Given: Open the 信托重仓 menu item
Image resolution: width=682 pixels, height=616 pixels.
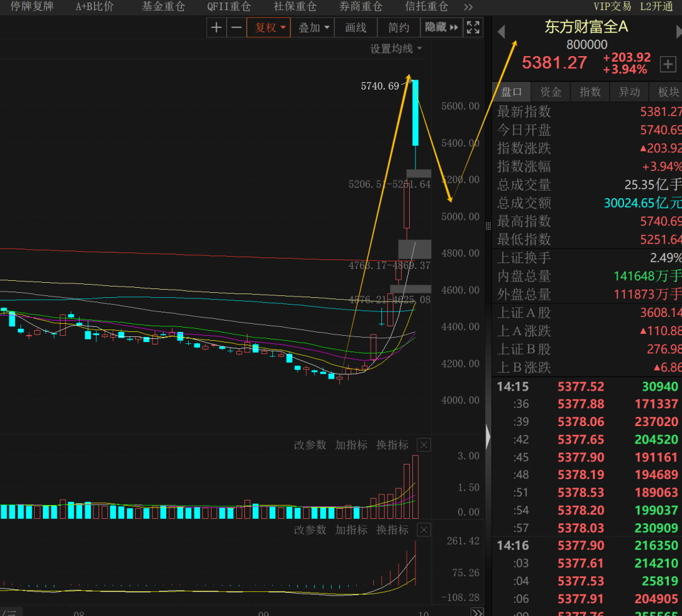Looking at the screenshot, I should tap(427, 6).
